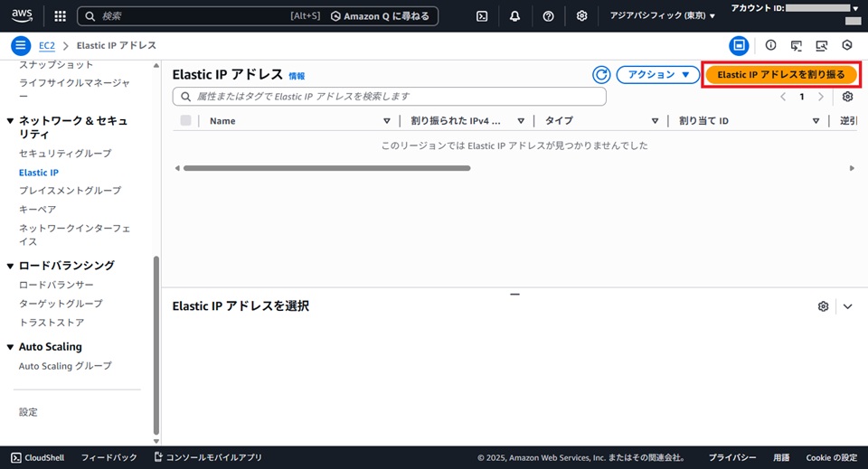Open the notifications bell
This screenshot has width=868, height=469.
click(x=514, y=16)
